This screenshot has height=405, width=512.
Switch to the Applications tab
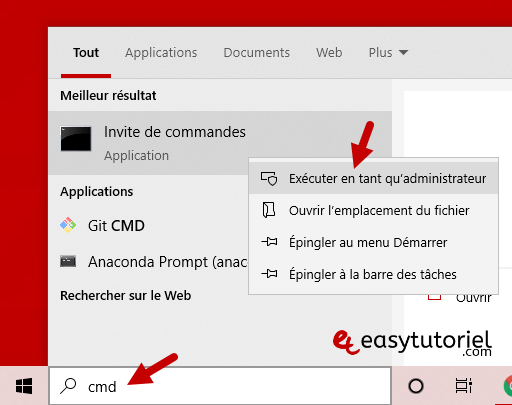161,53
